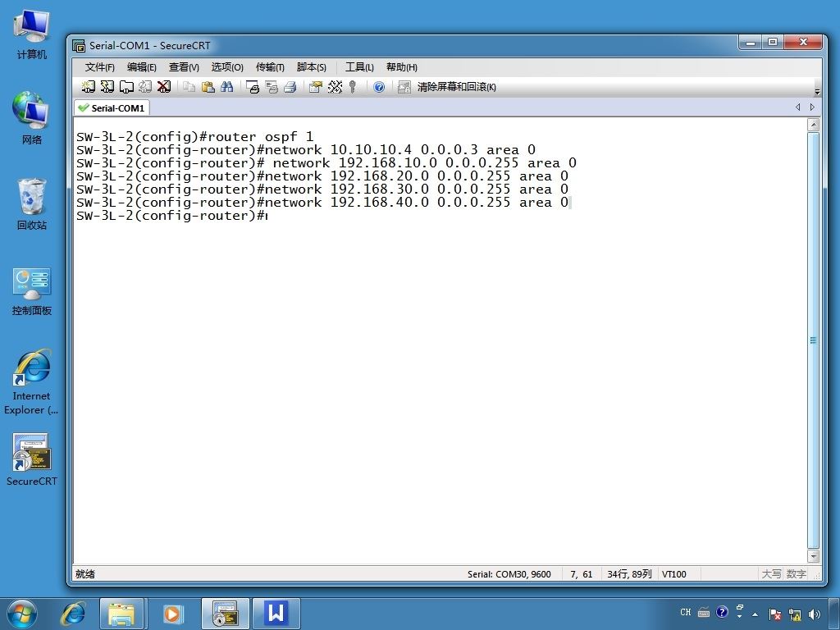This screenshot has width=840, height=630.
Task: Click the network warning tray icon
Action: [795, 614]
